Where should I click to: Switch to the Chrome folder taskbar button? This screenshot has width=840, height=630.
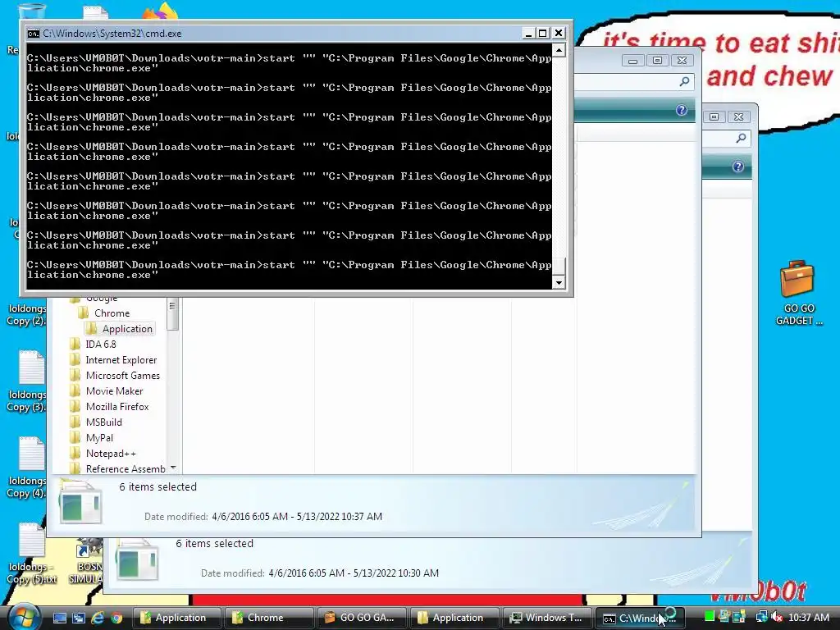[x=269, y=618]
